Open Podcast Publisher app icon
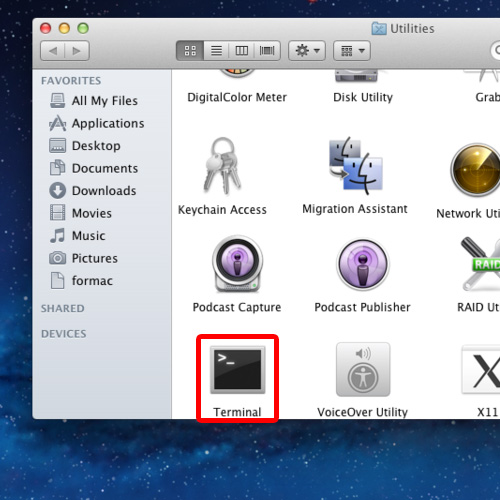The height and width of the screenshot is (500, 500). 363,264
